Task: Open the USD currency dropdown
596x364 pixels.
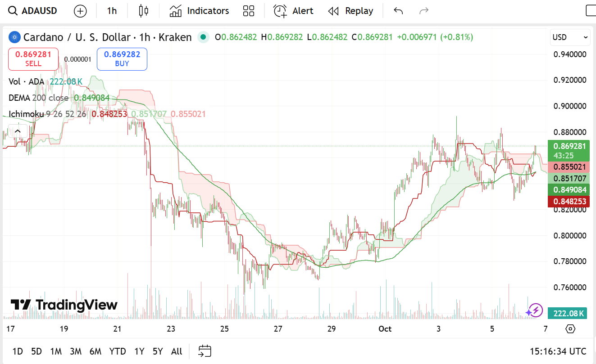Action: pyautogui.click(x=570, y=37)
